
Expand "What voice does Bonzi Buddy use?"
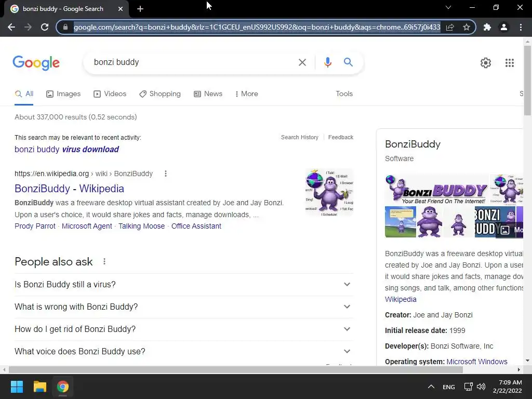click(184, 352)
